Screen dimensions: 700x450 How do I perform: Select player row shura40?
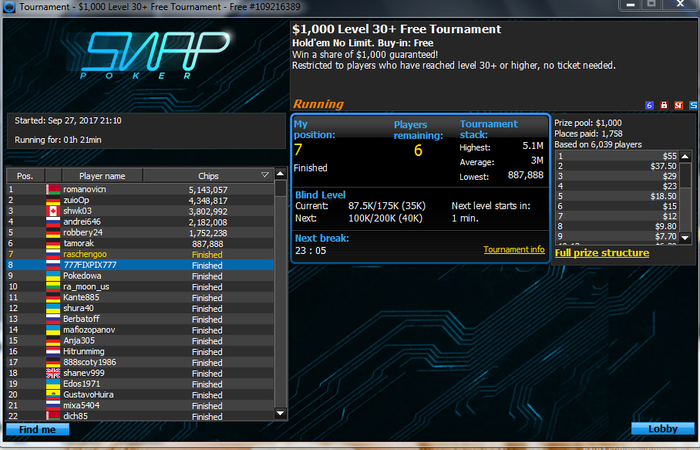pos(140,308)
